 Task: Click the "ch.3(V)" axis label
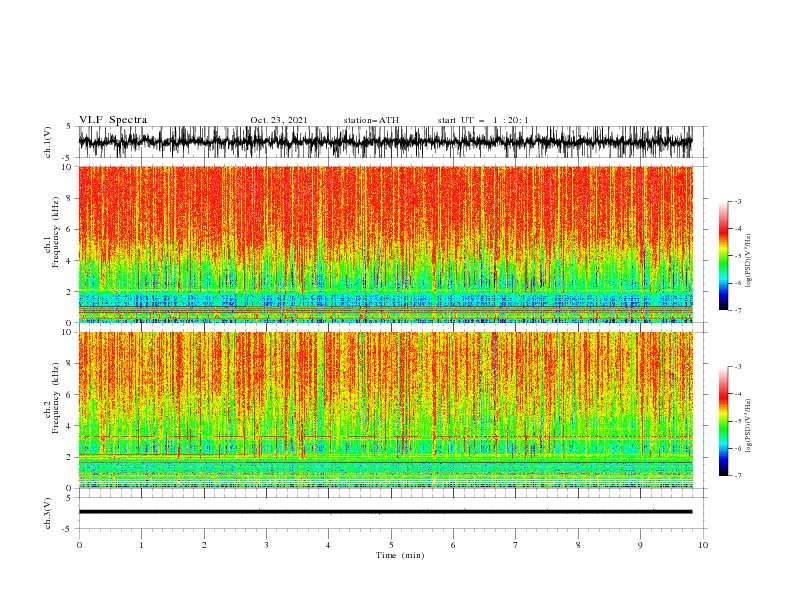tap(48, 513)
